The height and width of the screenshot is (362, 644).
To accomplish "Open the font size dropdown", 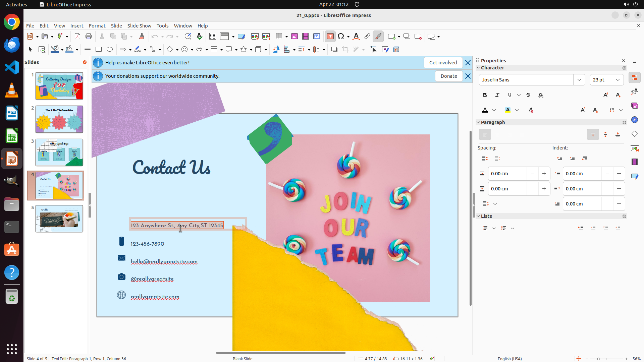I will [x=618, y=80].
